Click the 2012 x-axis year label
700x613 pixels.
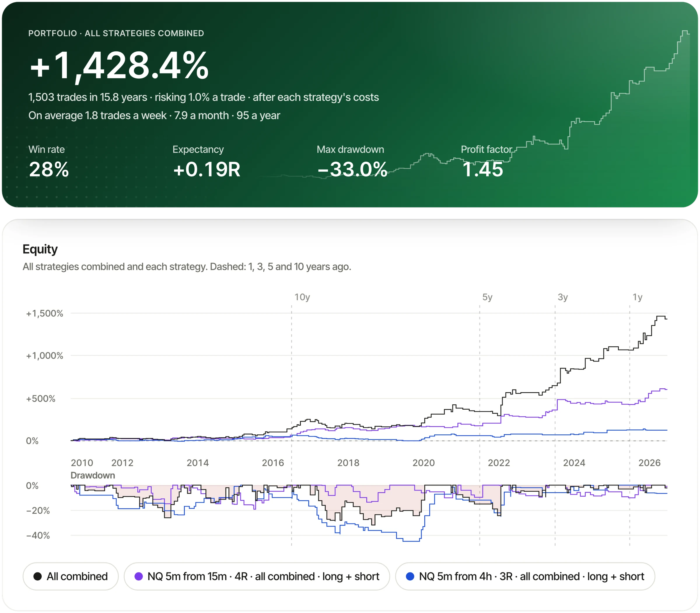coord(123,463)
